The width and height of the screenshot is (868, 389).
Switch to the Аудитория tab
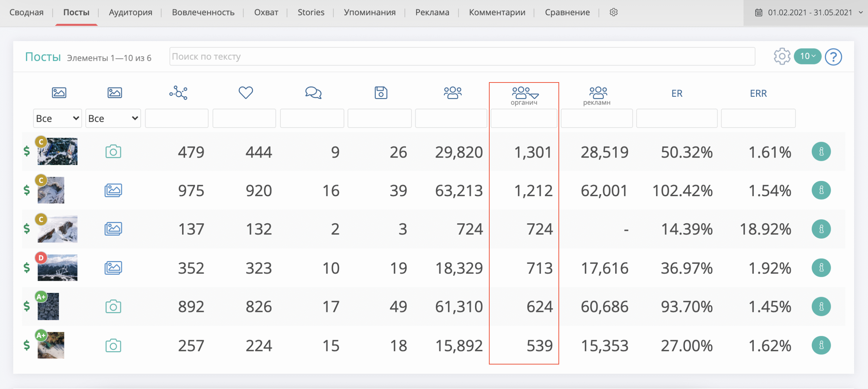click(131, 13)
